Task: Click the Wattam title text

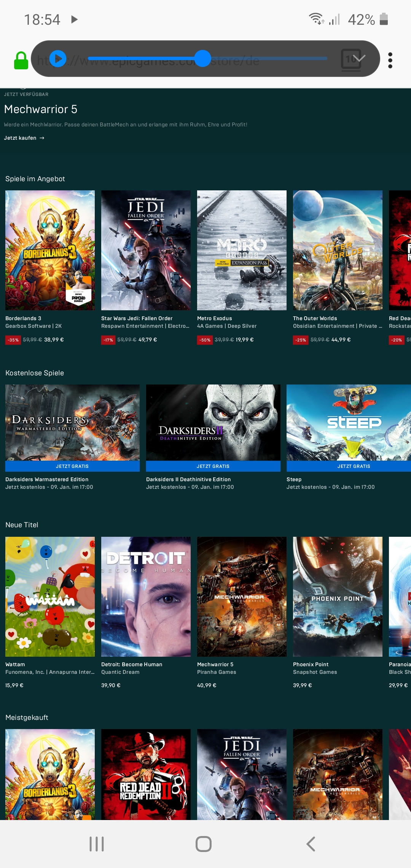Action: pyautogui.click(x=15, y=664)
